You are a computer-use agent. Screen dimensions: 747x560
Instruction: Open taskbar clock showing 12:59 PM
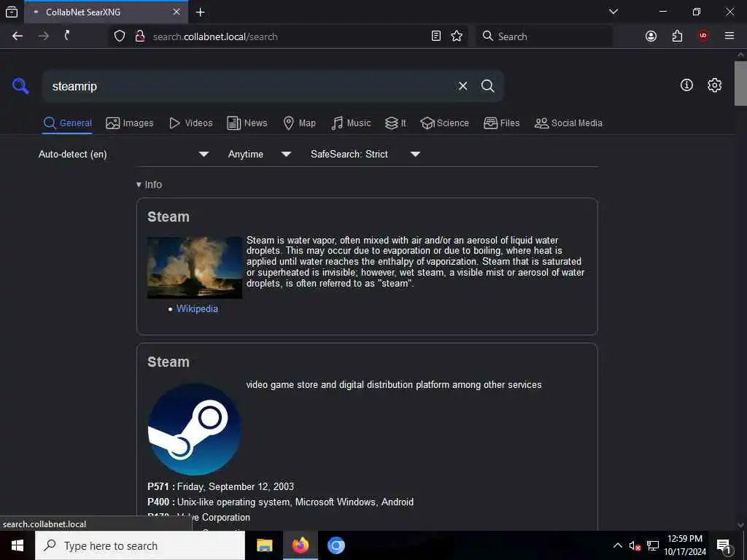(x=685, y=545)
